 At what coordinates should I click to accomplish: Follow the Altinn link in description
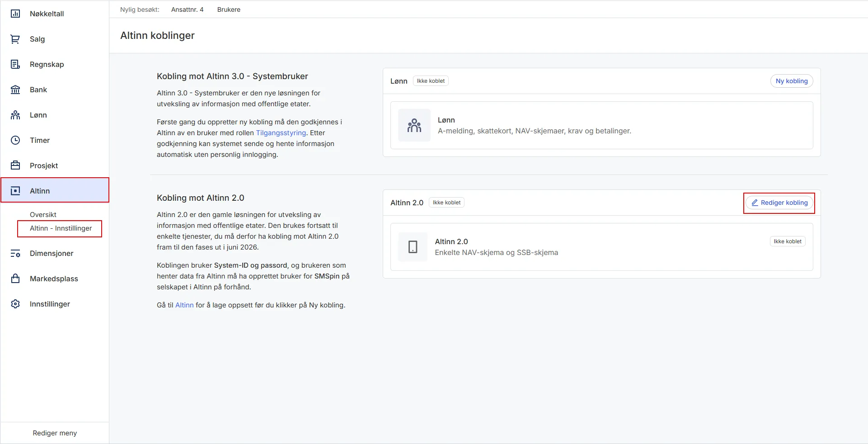(184, 305)
